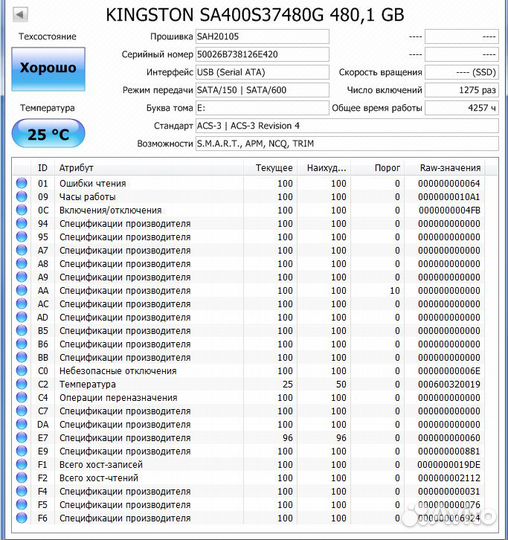Click the status orb for row A7

tap(22, 250)
